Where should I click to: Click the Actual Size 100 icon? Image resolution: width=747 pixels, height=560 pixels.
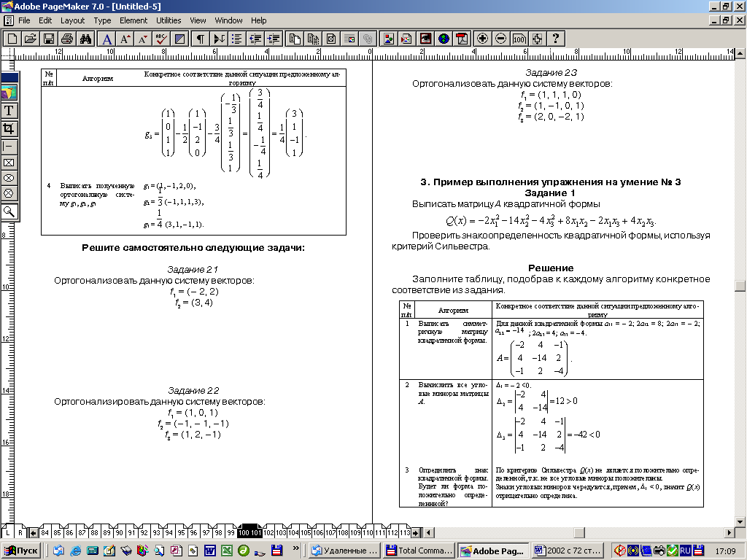(519, 39)
